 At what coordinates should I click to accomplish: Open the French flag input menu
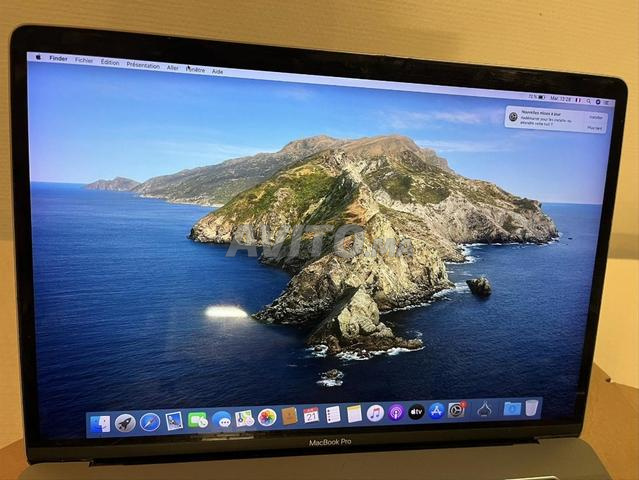pyautogui.click(x=578, y=100)
